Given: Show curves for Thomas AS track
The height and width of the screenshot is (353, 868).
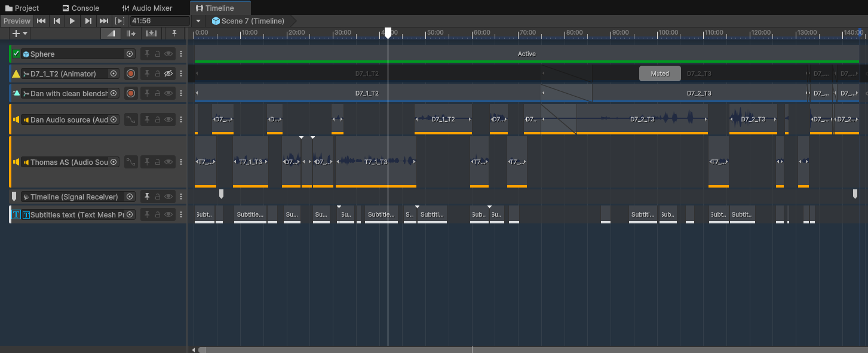Looking at the screenshot, I should (x=131, y=162).
